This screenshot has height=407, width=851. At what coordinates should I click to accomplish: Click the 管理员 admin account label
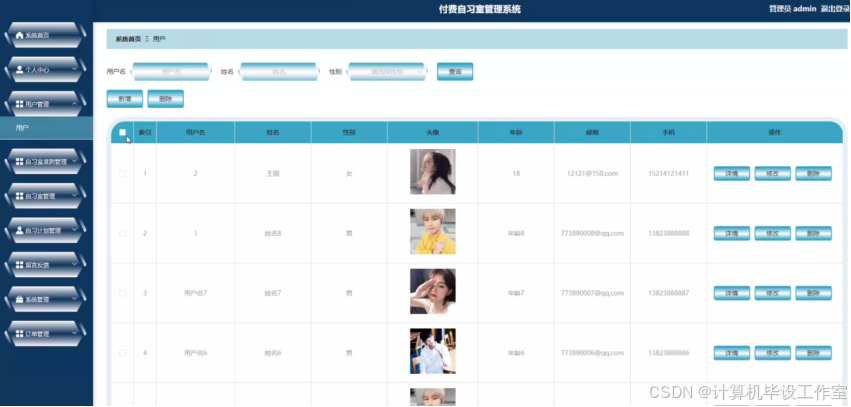point(792,9)
